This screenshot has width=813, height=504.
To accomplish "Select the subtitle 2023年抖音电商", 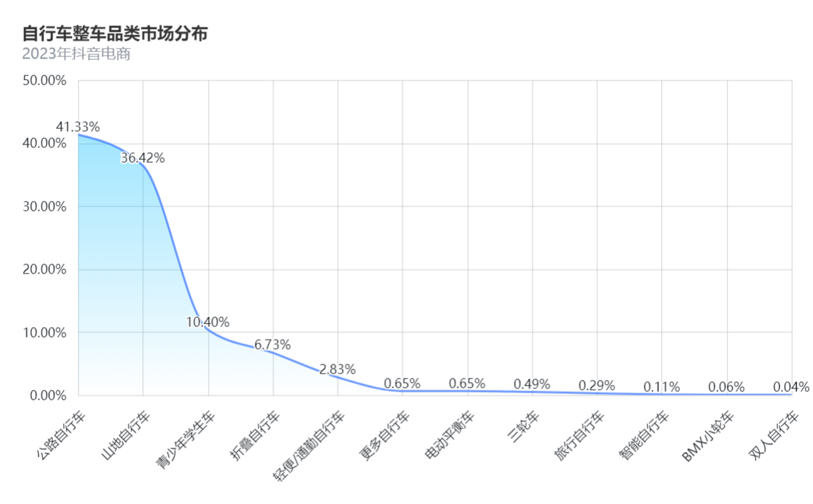I will [x=76, y=54].
